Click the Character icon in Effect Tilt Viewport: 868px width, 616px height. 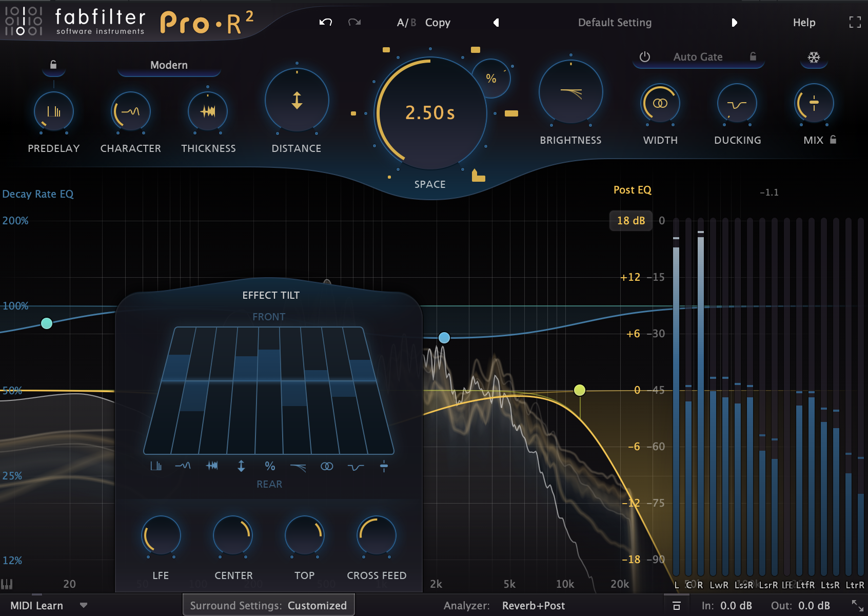(x=183, y=466)
